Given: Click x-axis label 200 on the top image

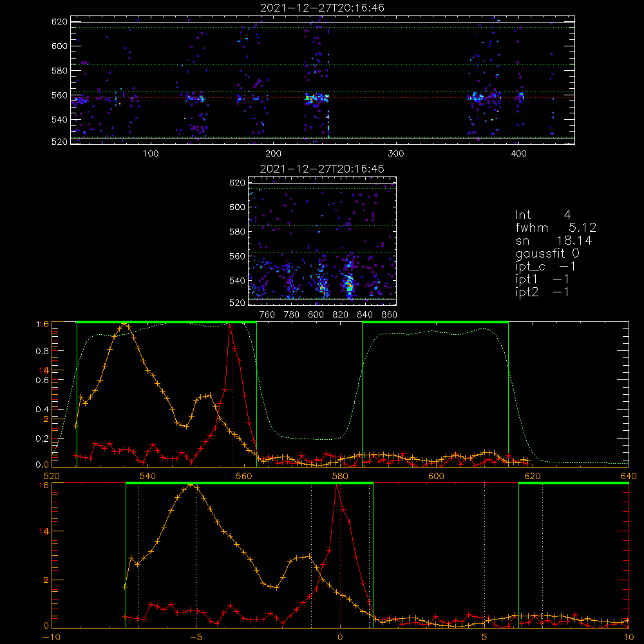Looking at the screenshot, I should (x=273, y=154).
